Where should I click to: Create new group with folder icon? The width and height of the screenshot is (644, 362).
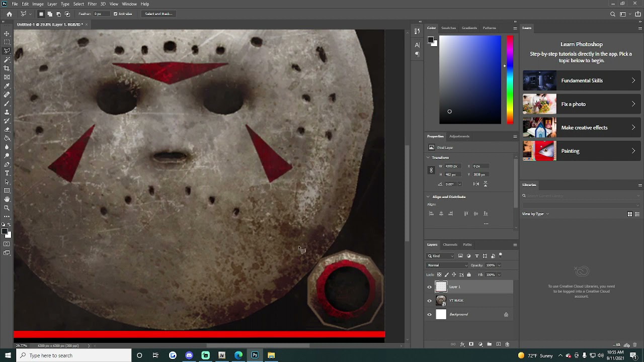tap(489, 344)
